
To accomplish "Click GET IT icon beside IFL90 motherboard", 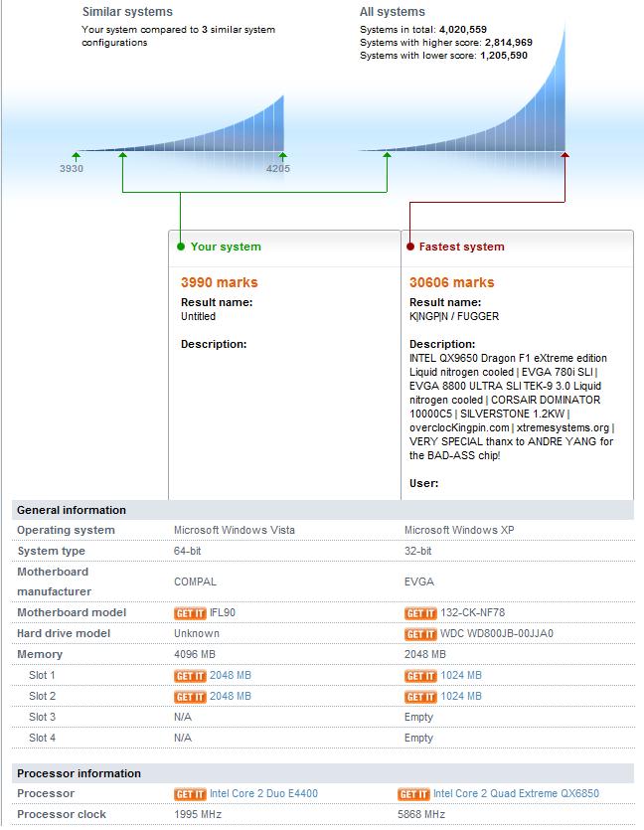I will pos(190,613).
